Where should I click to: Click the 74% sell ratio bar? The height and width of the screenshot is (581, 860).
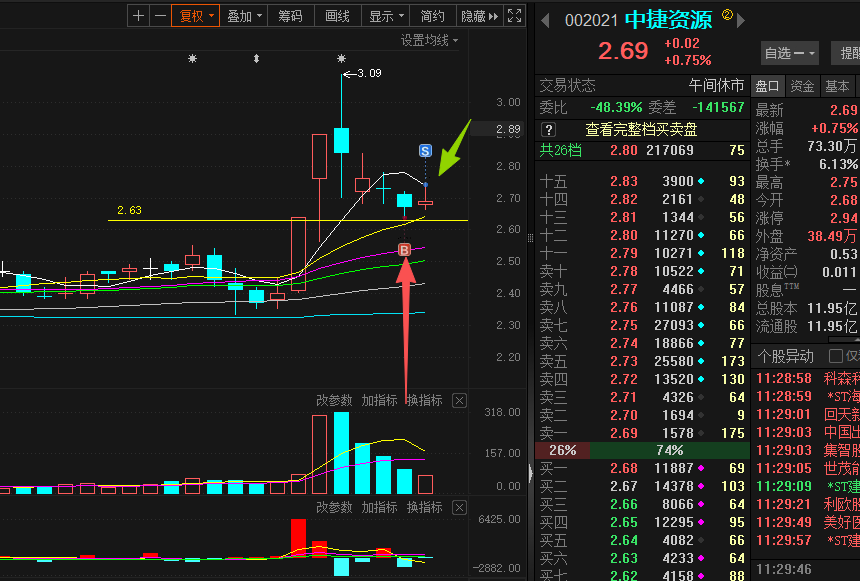coord(670,450)
